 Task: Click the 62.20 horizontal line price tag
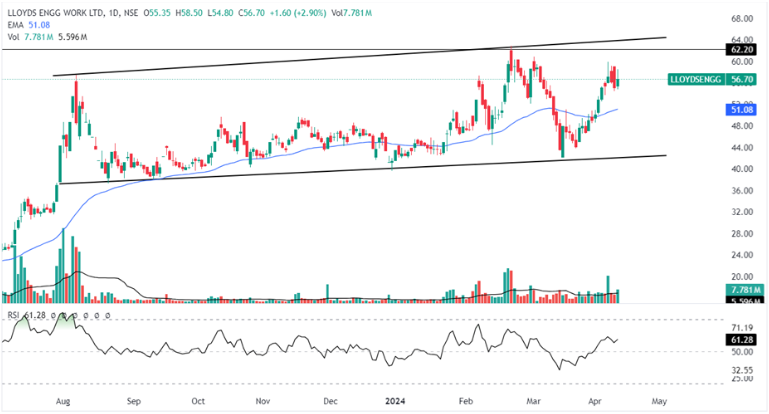tap(742, 48)
